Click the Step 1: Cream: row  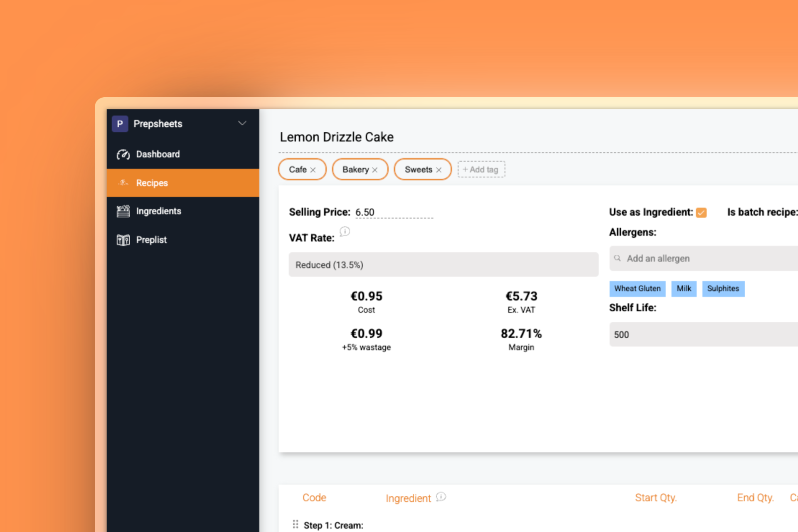coord(333,525)
